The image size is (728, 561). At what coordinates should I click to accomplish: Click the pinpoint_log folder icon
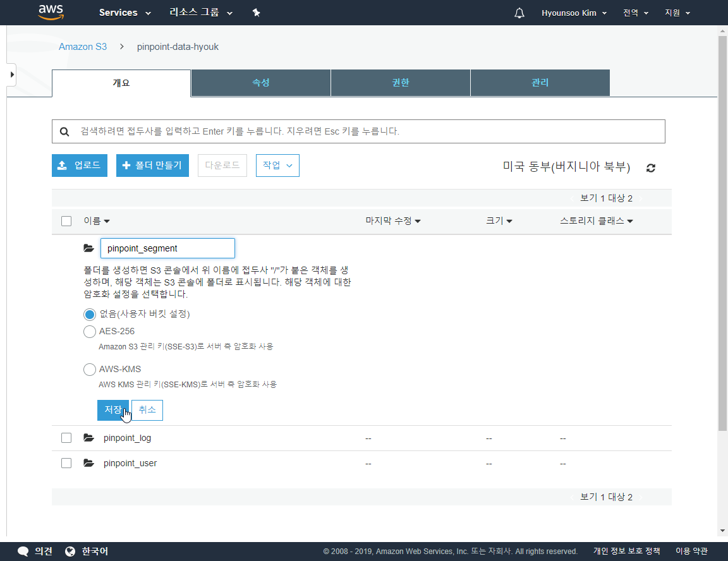tap(88, 438)
